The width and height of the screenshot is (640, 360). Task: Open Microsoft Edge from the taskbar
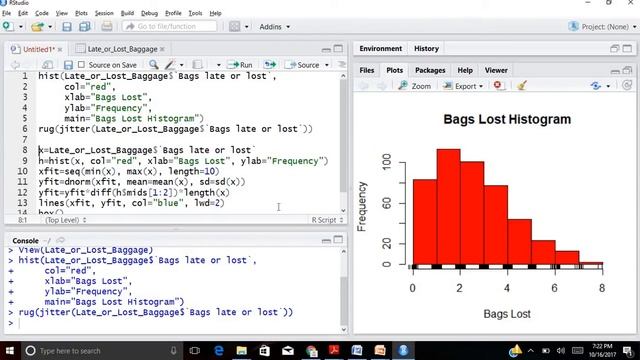point(219,351)
